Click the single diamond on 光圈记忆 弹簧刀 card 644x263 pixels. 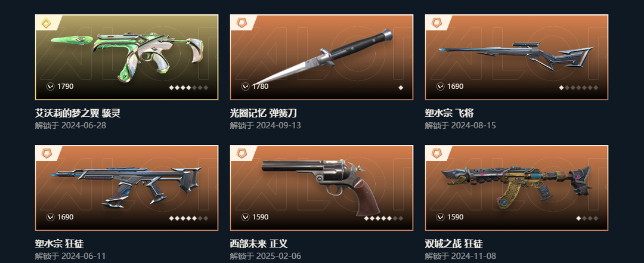[401, 88]
